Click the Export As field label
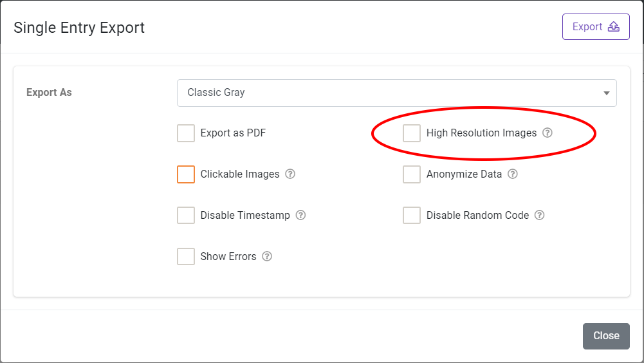 [49, 93]
